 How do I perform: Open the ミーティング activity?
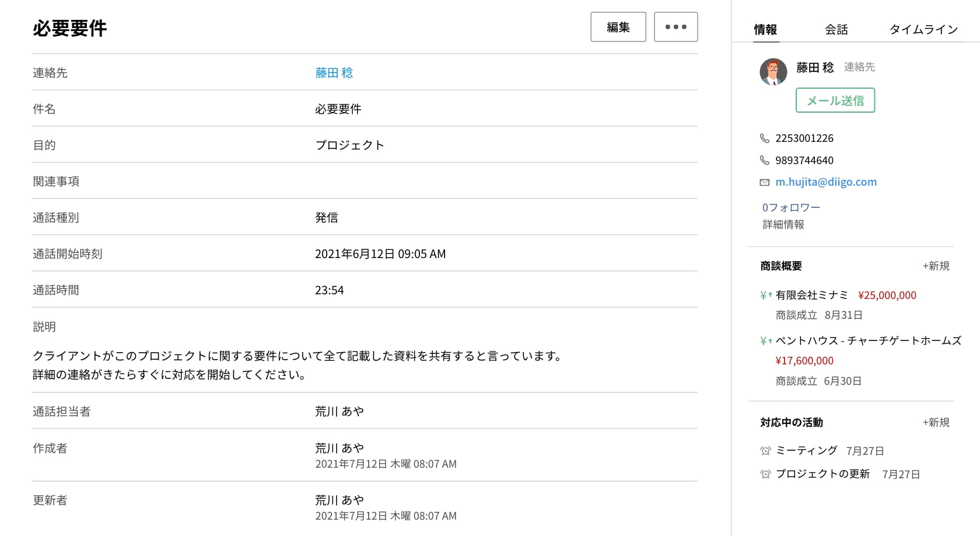(807, 451)
